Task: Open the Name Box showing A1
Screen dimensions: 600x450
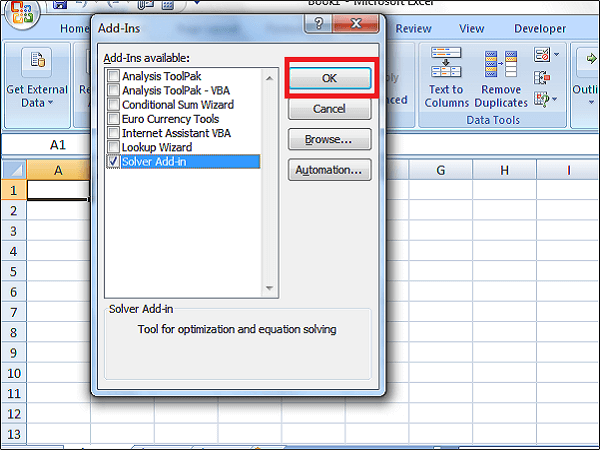Action: (58, 145)
